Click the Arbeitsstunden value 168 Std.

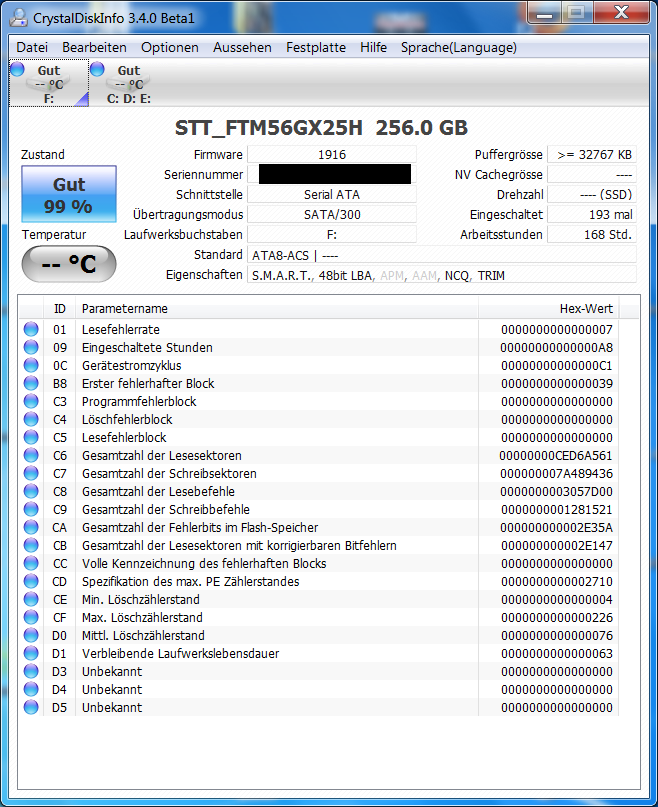[592, 235]
